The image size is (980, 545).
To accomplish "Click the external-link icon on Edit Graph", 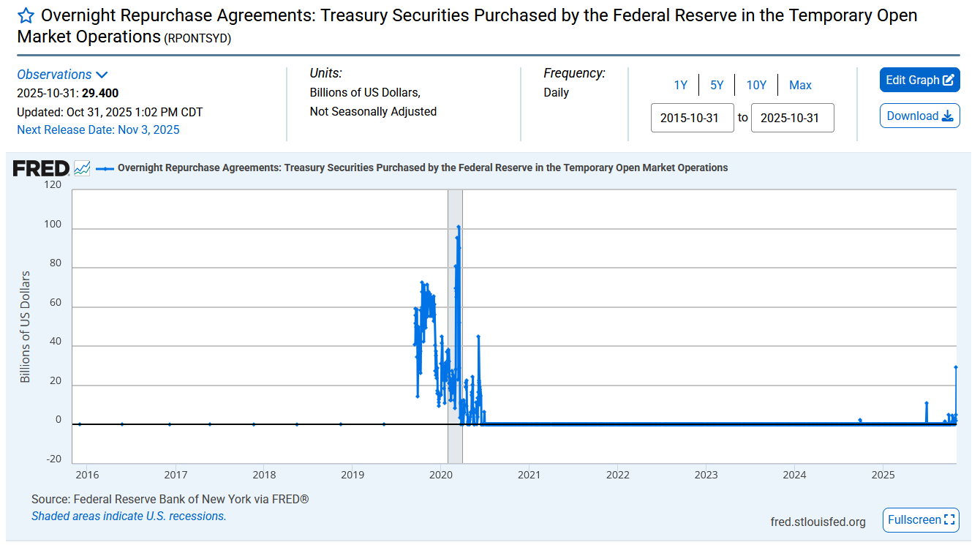I will pos(949,80).
